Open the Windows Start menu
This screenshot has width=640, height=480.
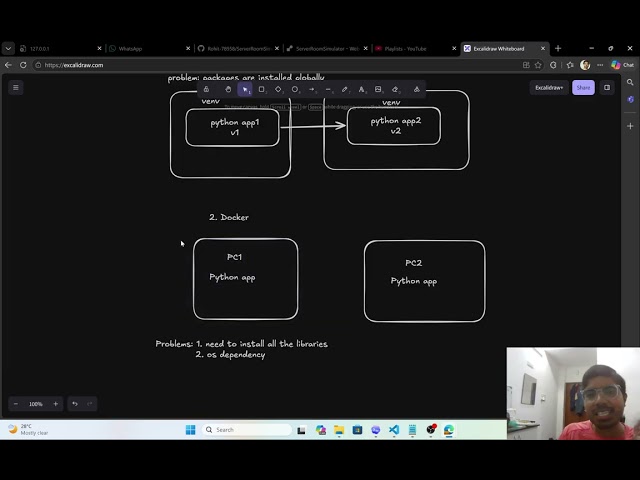point(190,430)
